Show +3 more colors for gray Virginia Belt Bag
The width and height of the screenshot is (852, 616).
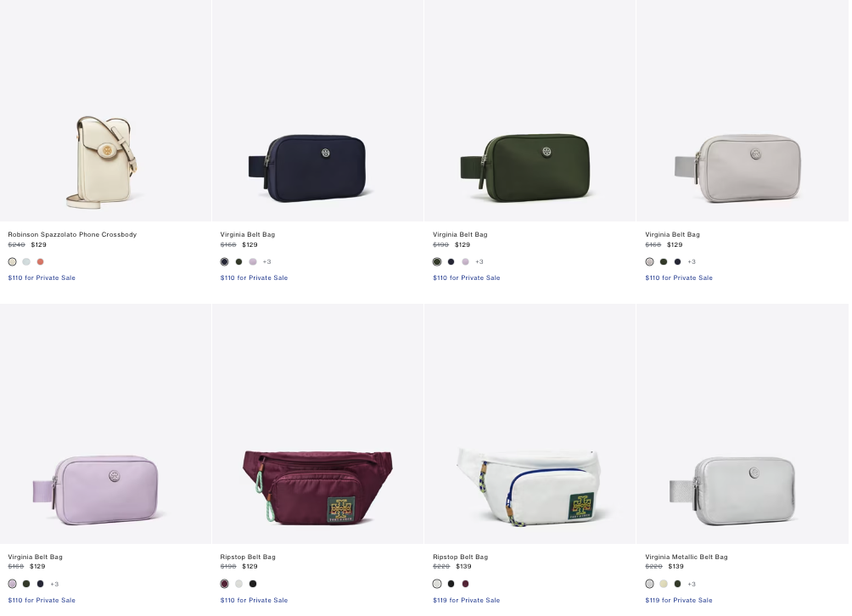(692, 262)
